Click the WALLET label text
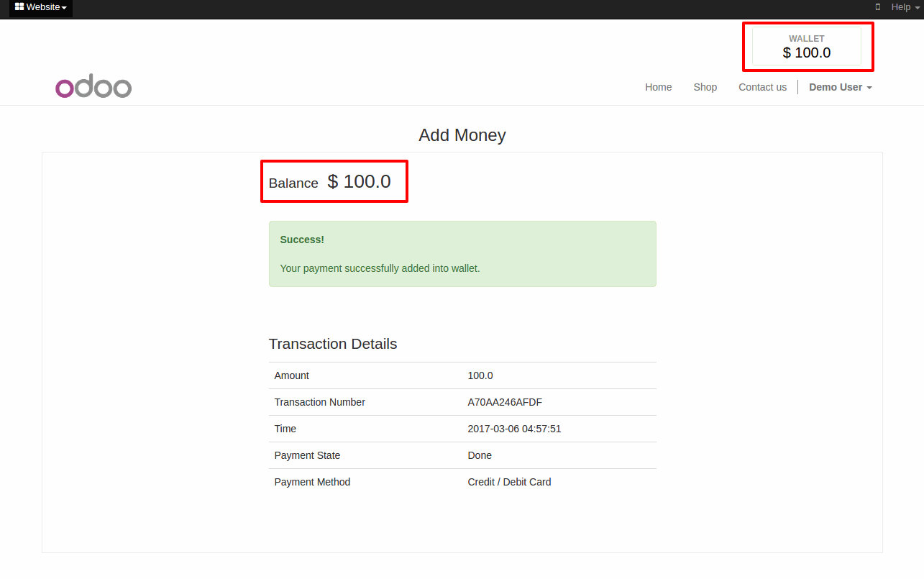 pyautogui.click(x=807, y=39)
